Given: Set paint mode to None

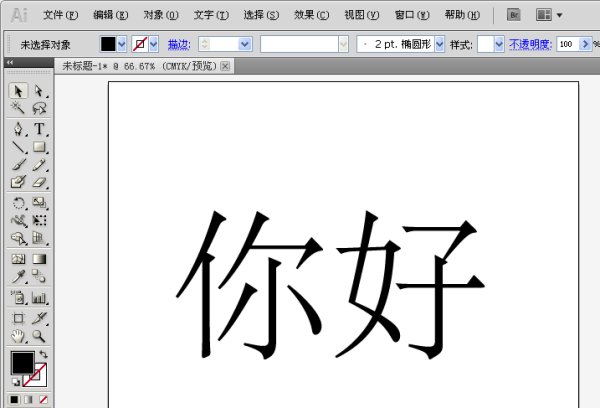Looking at the screenshot, I should pos(43,400).
